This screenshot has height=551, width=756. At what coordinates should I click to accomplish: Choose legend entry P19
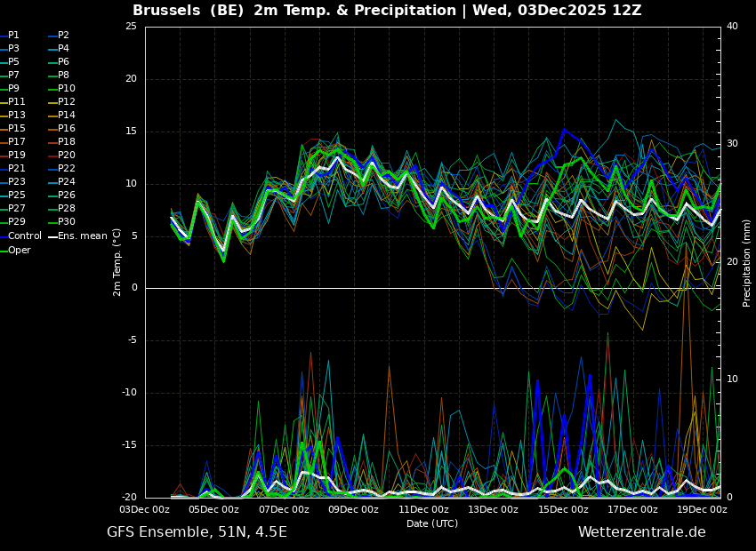[x=12, y=156]
